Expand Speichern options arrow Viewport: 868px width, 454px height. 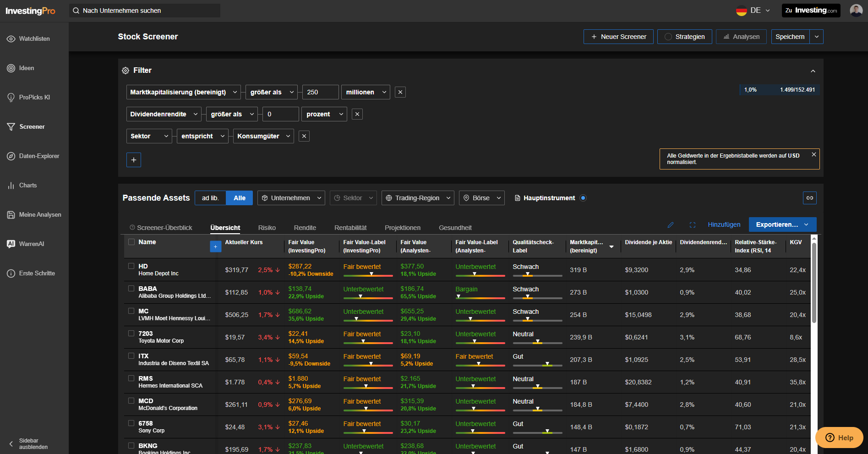[x=817, y=37]
